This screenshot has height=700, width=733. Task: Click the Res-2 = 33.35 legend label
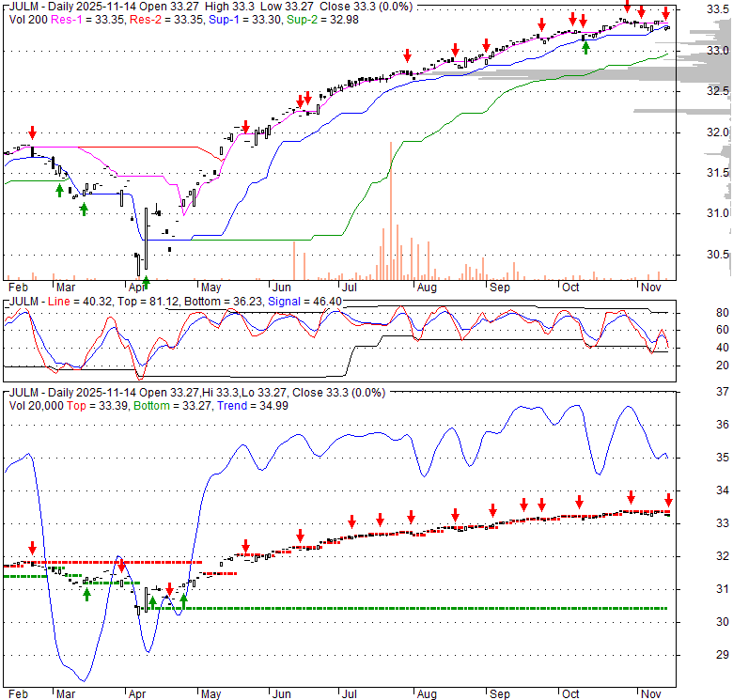pyautogui.click(x=167, y=20)
